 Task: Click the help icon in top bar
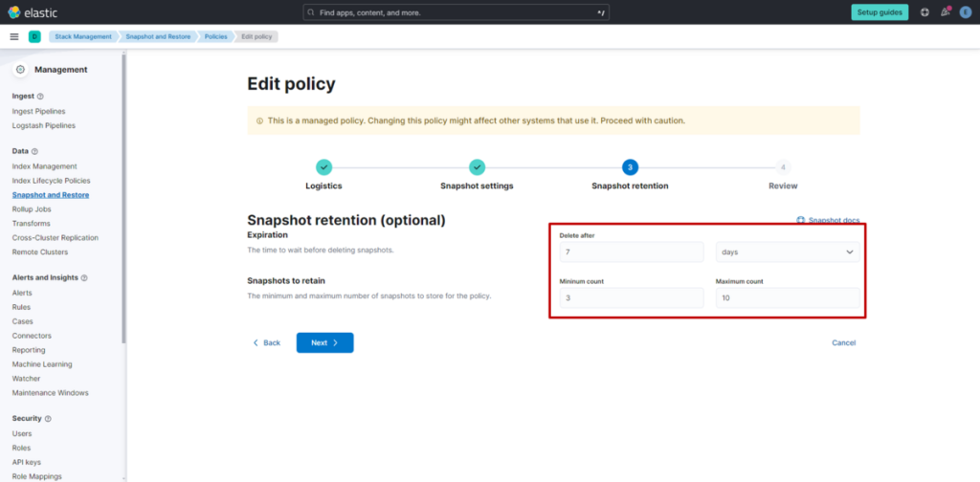(x=924, y=12)
